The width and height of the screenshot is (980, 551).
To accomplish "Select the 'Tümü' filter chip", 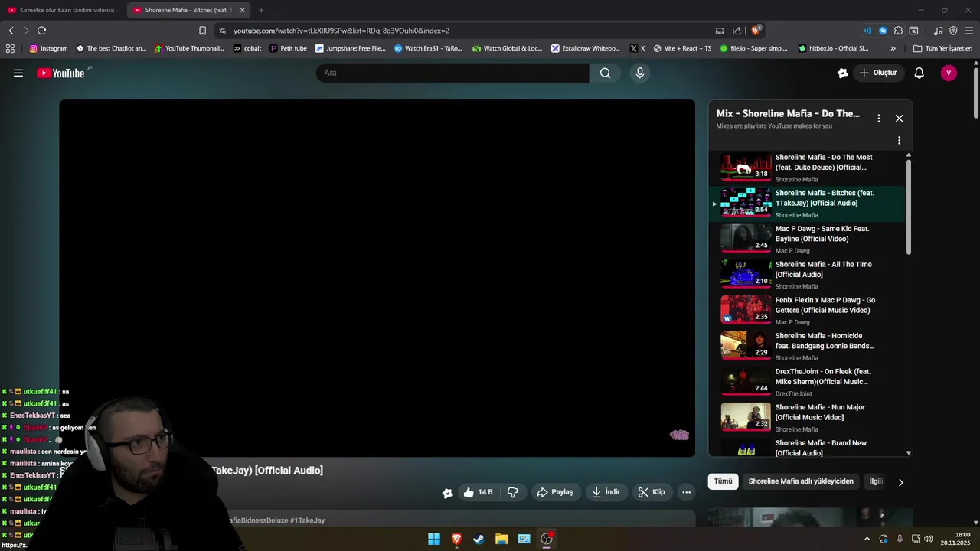I will pyautogui.click(x=724, y=481).
